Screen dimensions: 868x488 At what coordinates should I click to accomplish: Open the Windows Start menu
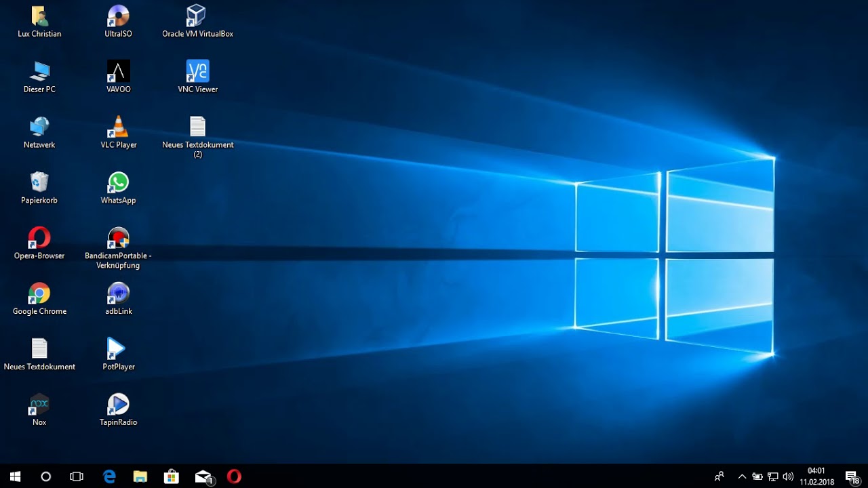15,476
